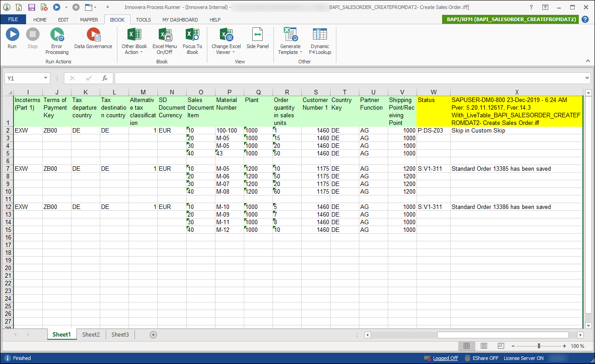Click the Run button in ribbon
This screenshot has width=595, height=364.
pyautogui.click(x=12, y=39)
